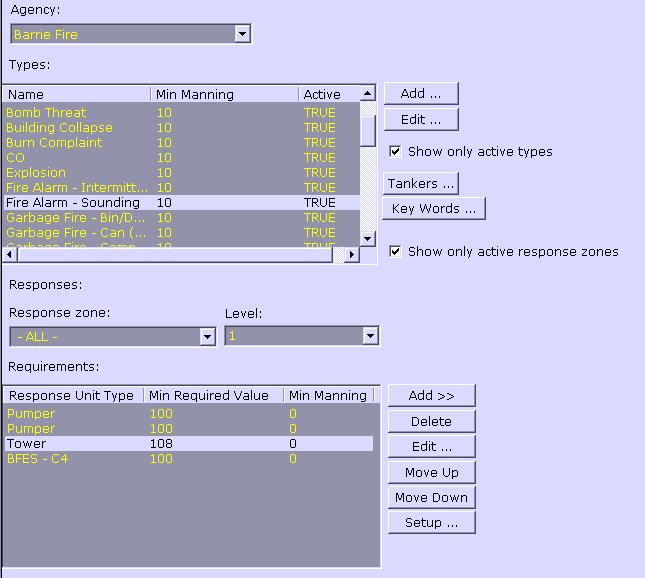Click Add >> in Requirements
645x578 pixels.
[431, 396]
